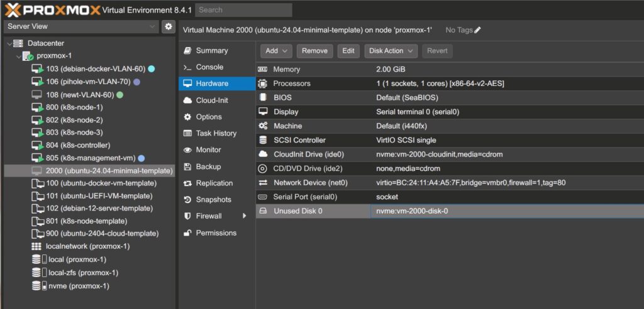Screen dimensions: 644x309
Task: Select template 900 (ubuntu-2404-cloud-template)
Action: coord(89,234)
